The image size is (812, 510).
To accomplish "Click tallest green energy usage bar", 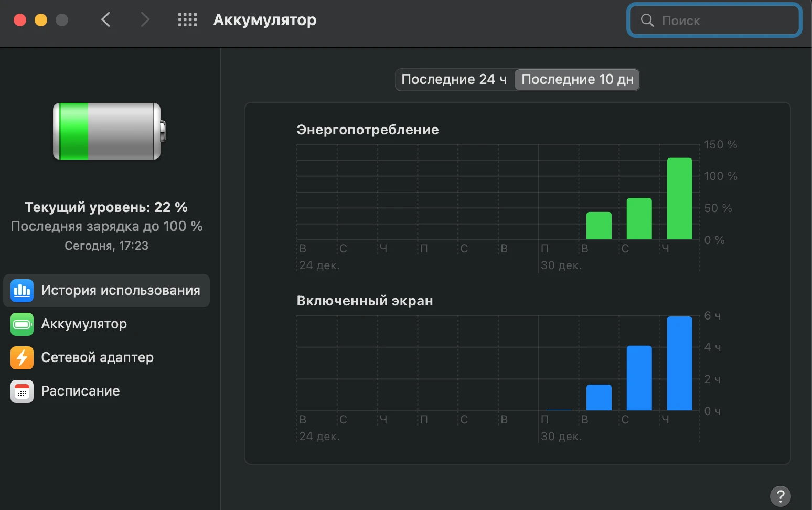I will (679, 199).
